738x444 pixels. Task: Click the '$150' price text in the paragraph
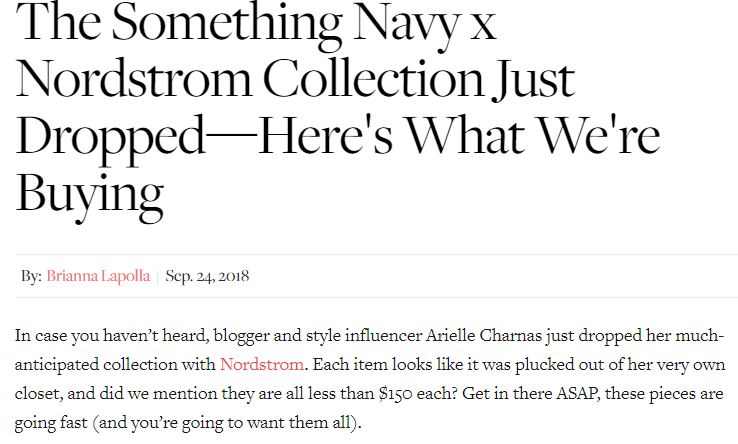pos(395,394)
